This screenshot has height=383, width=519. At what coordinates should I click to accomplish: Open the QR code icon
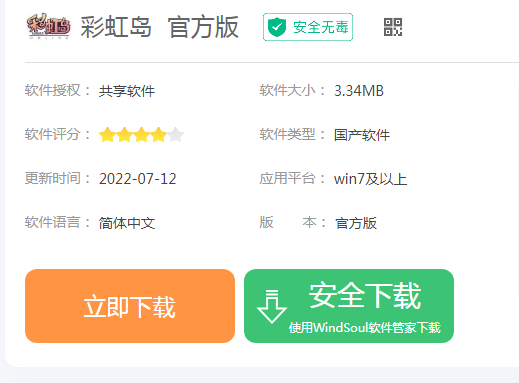(393, 27)
